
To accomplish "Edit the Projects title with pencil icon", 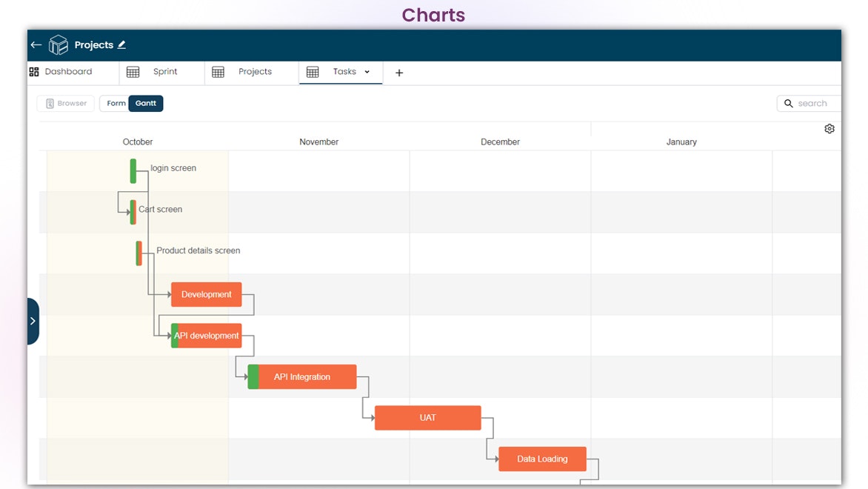I will click(x=121, y=45).
